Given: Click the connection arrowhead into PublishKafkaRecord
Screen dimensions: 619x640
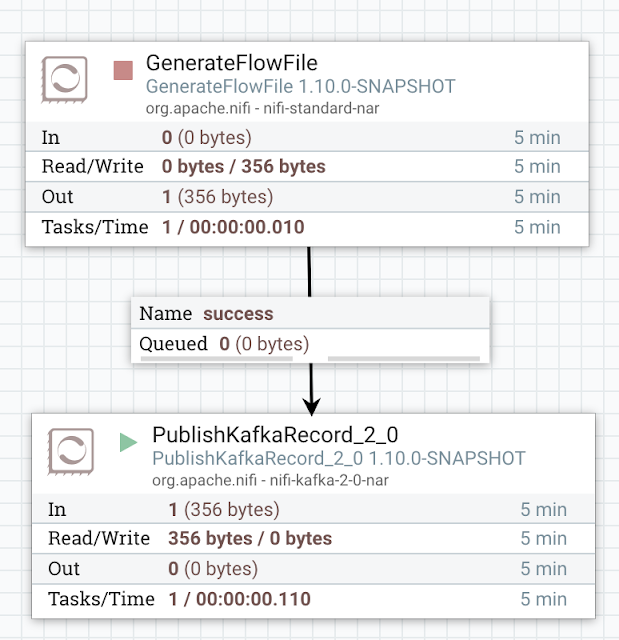Looking at the screenshot, I should click(x=311, y=407).
